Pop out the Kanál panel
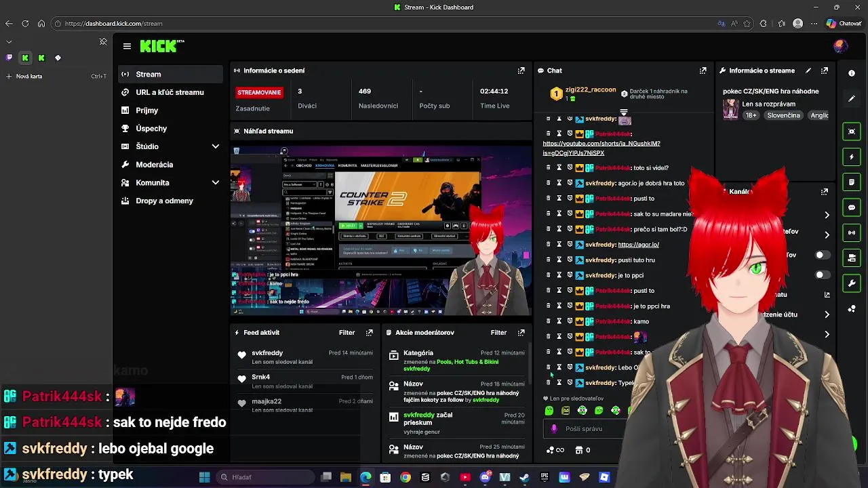Image resolution: width=868 pixels, height=488 pixels. pos(825,192)
